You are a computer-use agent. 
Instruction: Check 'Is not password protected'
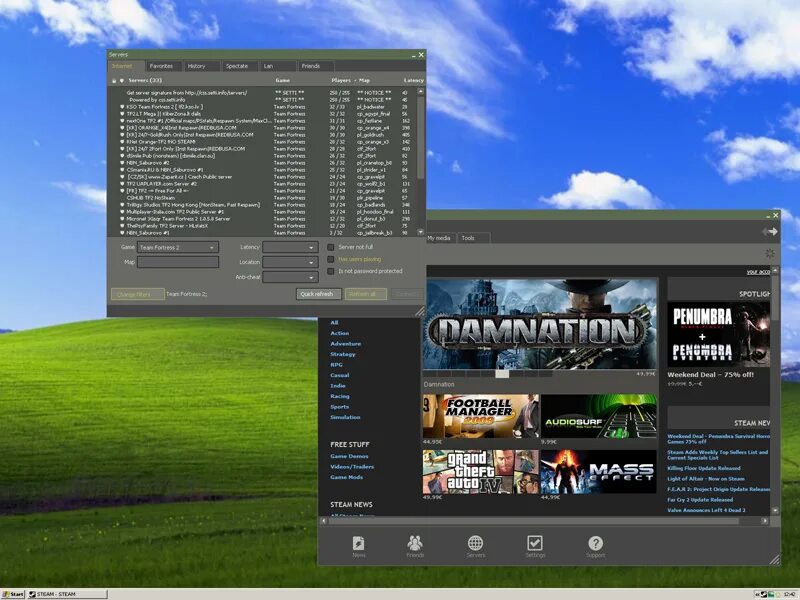tap(330, 273)
